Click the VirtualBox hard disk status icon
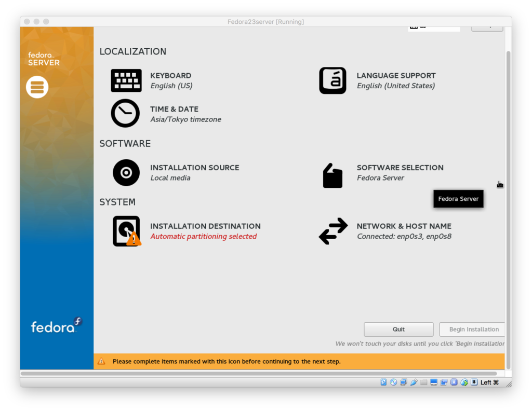The image size is (532, 411). coord(383,382)
